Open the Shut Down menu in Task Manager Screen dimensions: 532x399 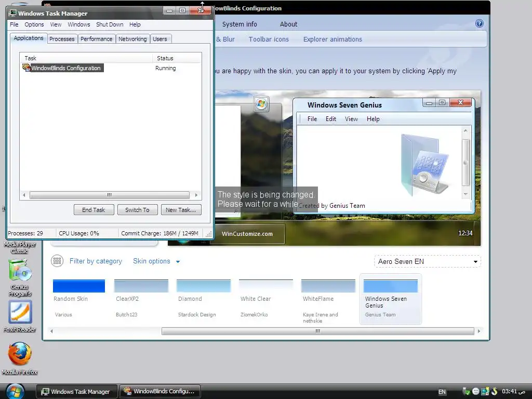point(110,24)
